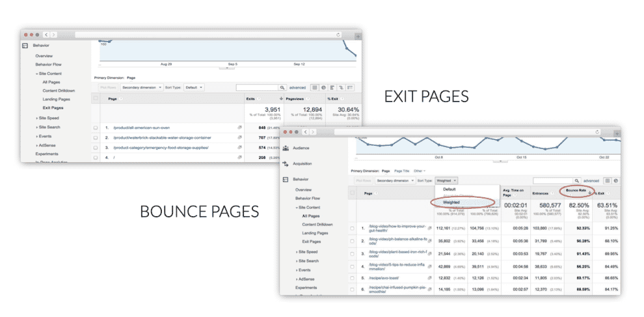Screen dimensions: 644x317
Task: Switch to pie chart view in Exit Pages window
Action: coord(323,88)
